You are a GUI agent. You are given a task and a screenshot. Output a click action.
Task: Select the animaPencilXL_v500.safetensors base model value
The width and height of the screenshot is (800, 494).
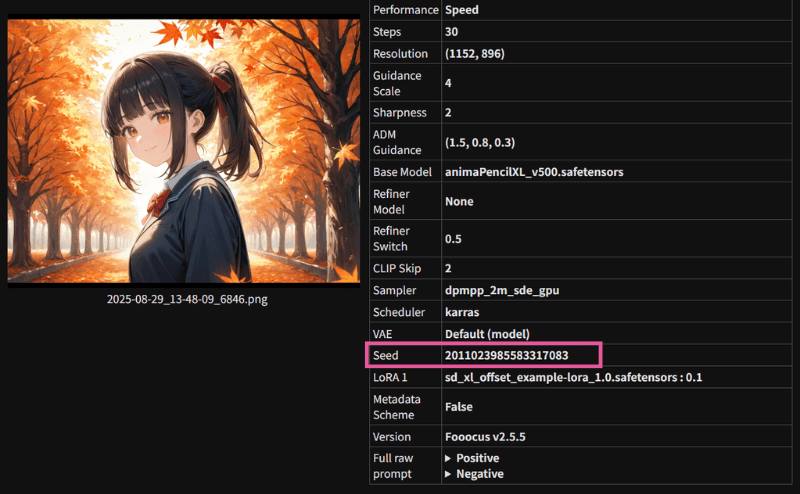pyautogui.click(x=534, y=172)
